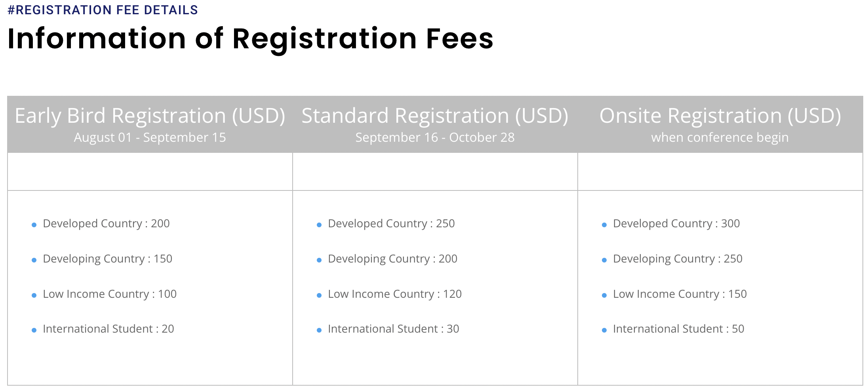Select Onsite International Student : 50
The width and height of the screenshot is (868, 392).
tap(679, 329)
